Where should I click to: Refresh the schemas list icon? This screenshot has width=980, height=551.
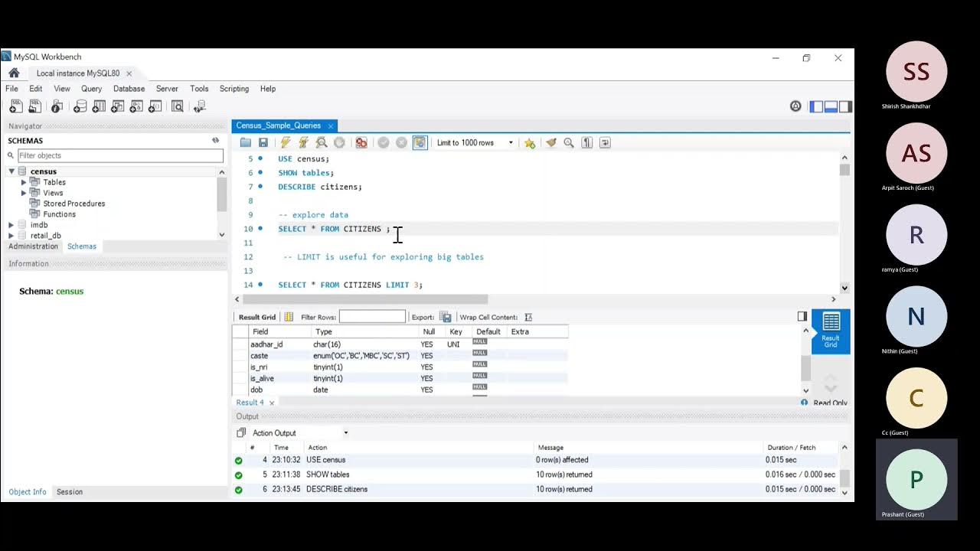pyautogui.click(x=215, y=141)
